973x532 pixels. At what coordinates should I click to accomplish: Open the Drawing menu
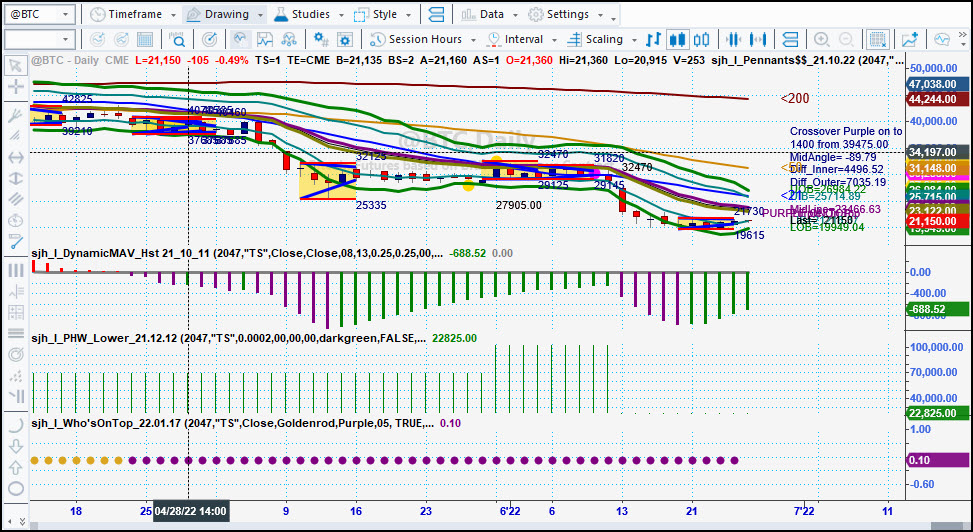point(225,14)
